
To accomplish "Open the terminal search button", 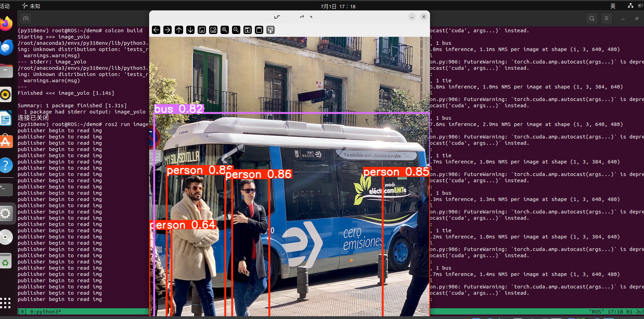I will tap(592, 18).
